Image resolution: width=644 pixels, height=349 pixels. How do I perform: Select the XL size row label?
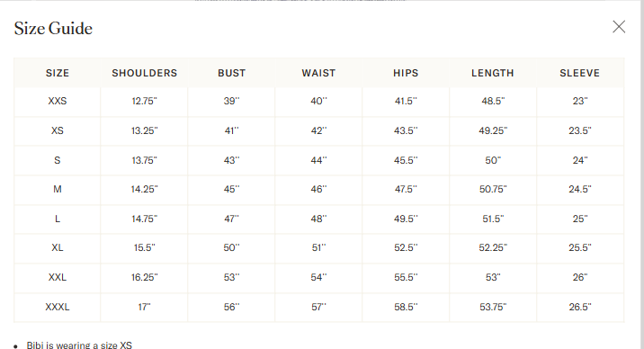tap(58, 248)
